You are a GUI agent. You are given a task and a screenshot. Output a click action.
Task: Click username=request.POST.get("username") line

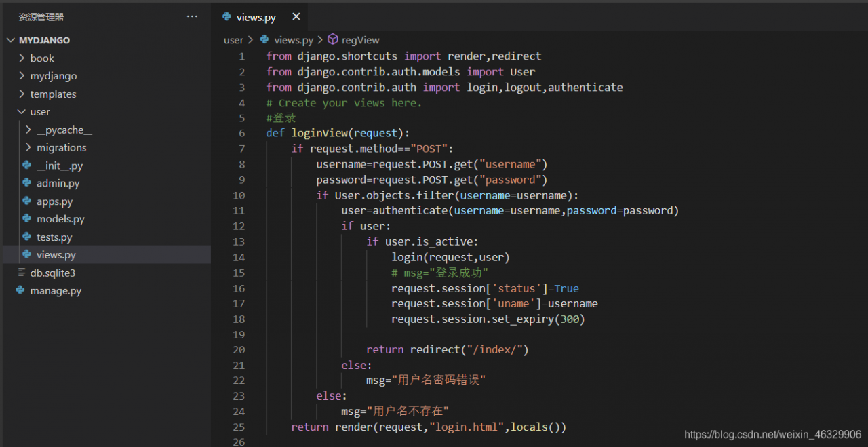(431, 164)
